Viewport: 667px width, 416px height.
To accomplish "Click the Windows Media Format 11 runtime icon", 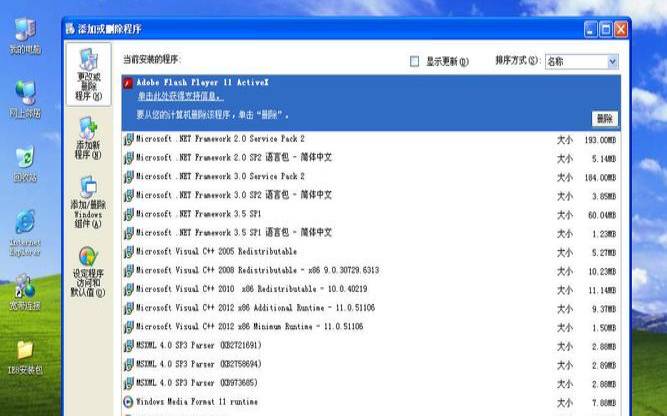I will (x=128, y=402).
